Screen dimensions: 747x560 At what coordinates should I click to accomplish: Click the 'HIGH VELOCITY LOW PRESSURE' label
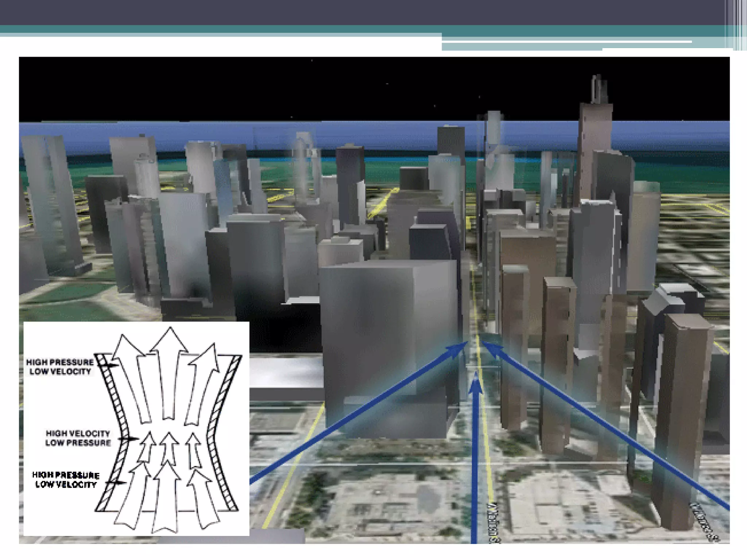click(78, 438)
